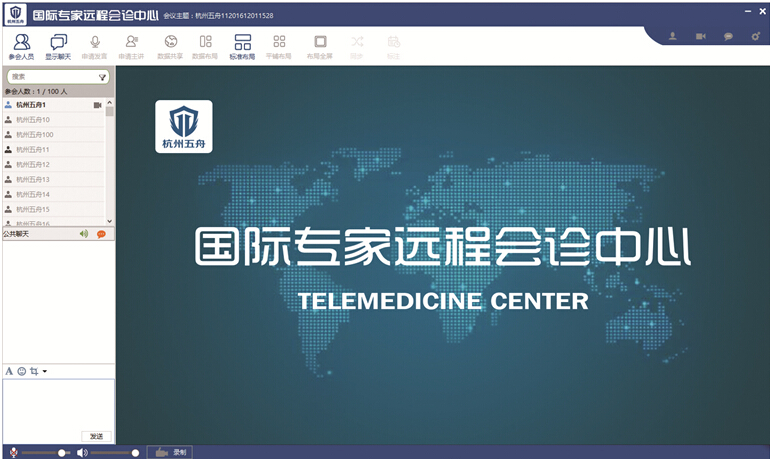
Task: Toggle speaker mute in bottom bar
Action: coord(82,452)
